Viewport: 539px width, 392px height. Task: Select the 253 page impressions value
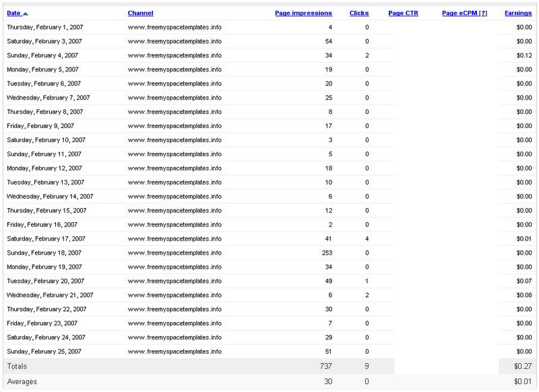pos(327,253)
